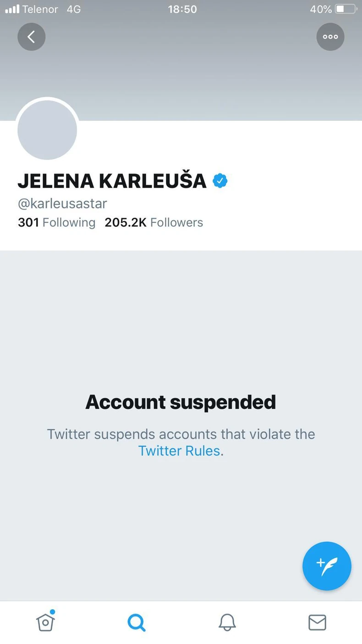Switch to the Home tab
Image resolution: width=362 pixels, height=644 pixels.
45,622
